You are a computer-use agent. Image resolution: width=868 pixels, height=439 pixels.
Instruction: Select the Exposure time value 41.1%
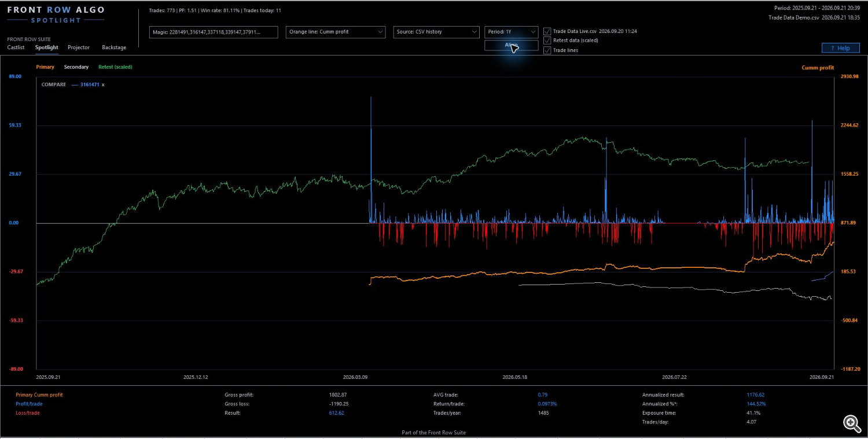click(x=753, y=413)
